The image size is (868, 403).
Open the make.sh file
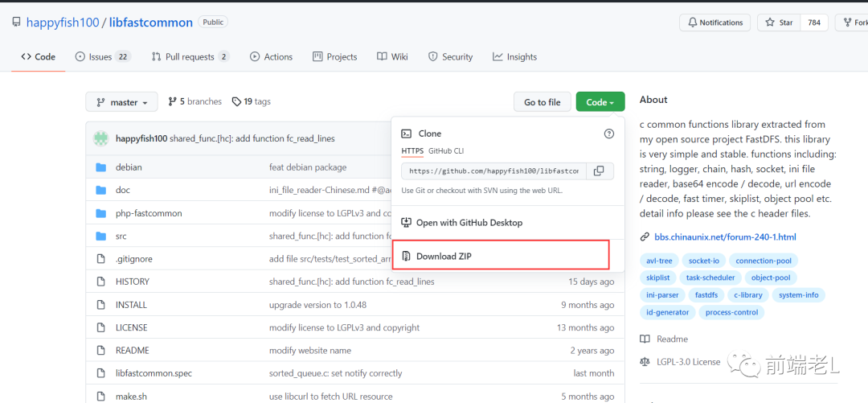132,397
